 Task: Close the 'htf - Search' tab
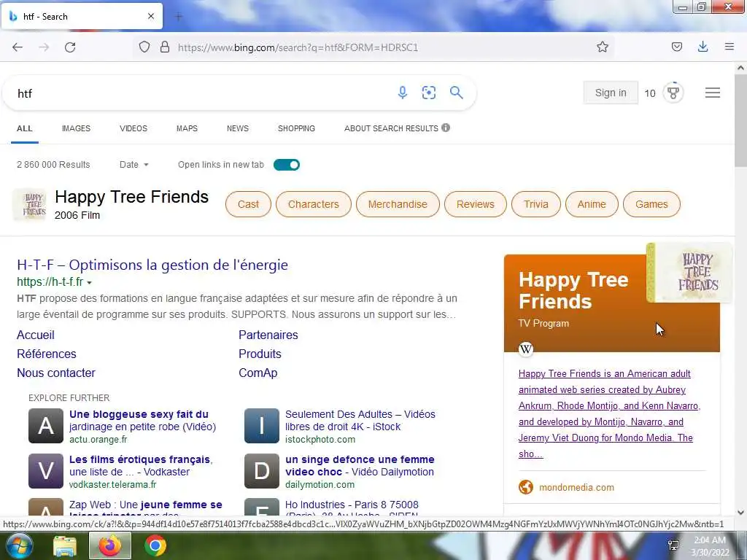[x=151, y=16]
